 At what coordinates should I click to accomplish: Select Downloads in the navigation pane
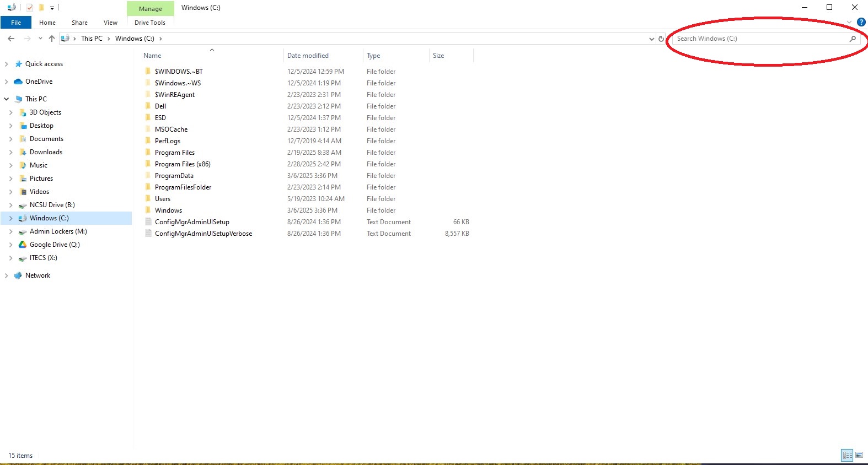coord(46,152)
